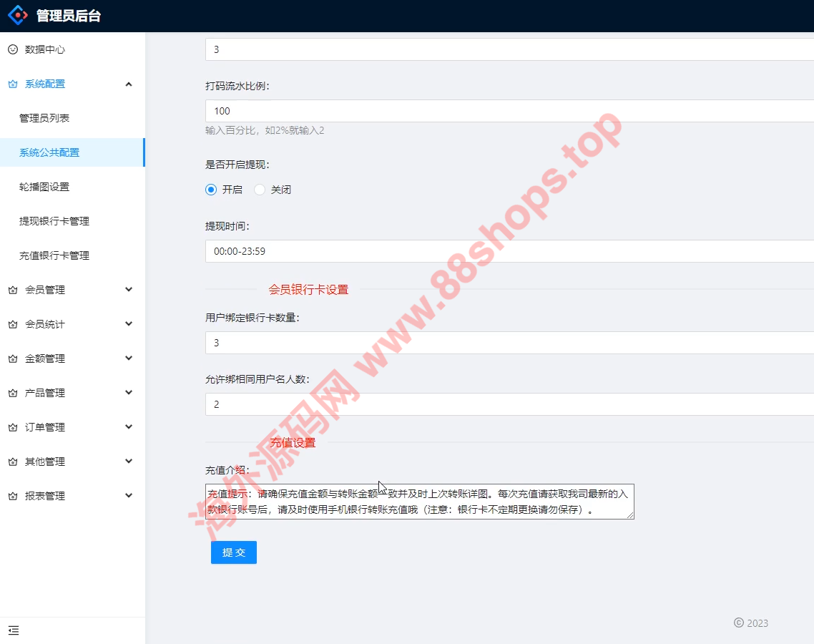Open 轮播图设置 menu item
The height and width of the screenshot is (644, 814).
(44, 187)
